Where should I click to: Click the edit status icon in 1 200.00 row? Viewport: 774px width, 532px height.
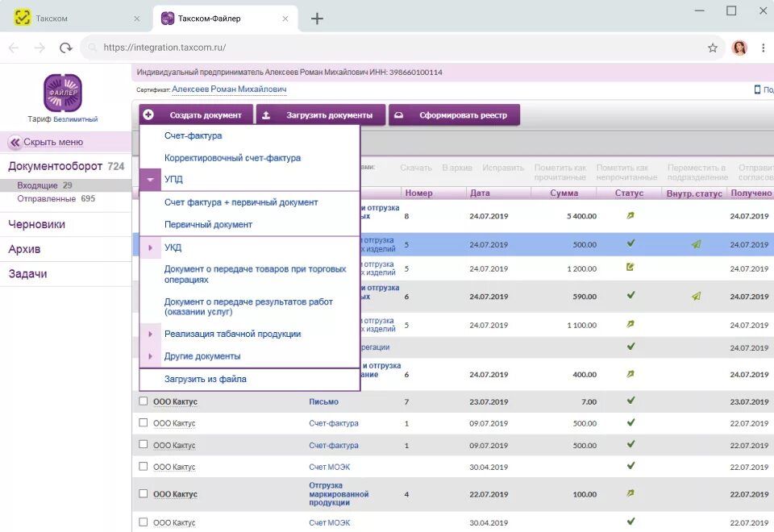click(630, 267)
